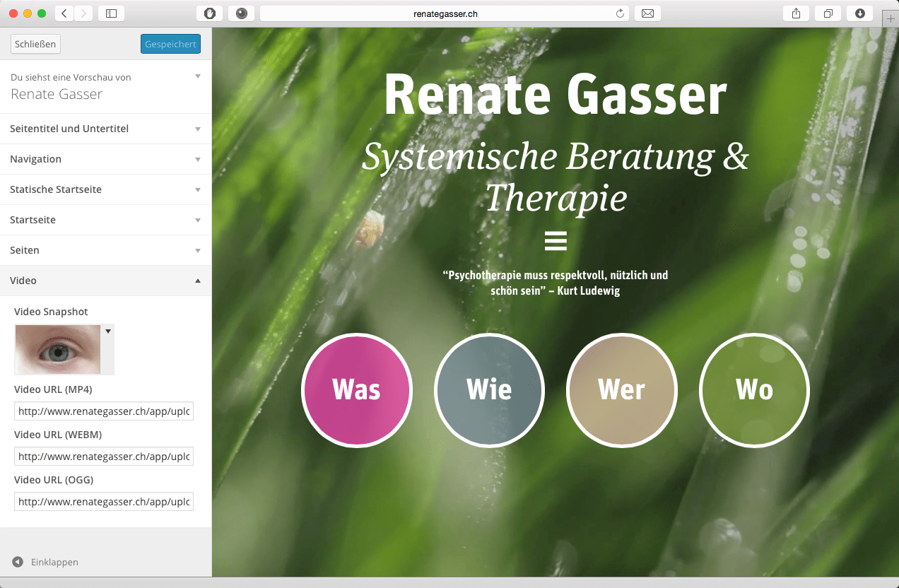
Task: Go back with Safari's back arrow
Action: click(x=64, y=13)
